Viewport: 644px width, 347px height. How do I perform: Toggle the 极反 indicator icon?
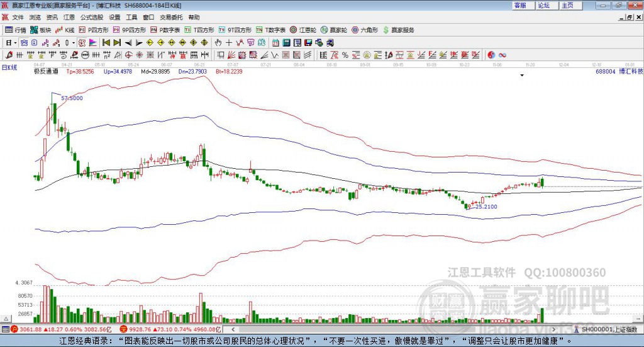82,42
